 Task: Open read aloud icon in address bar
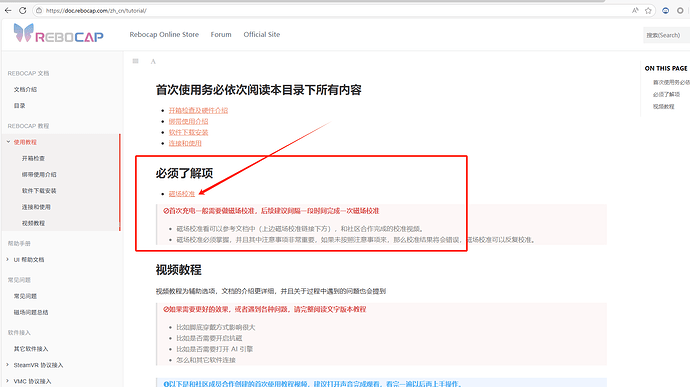[x=635, y=11]
